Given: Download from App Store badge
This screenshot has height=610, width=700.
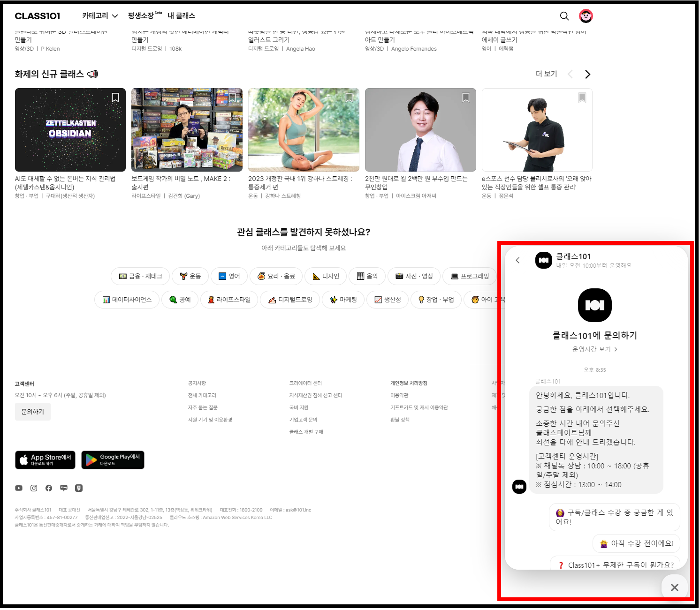Looking at the screenshot, I should pyautogui.click(x=45, y=460).
